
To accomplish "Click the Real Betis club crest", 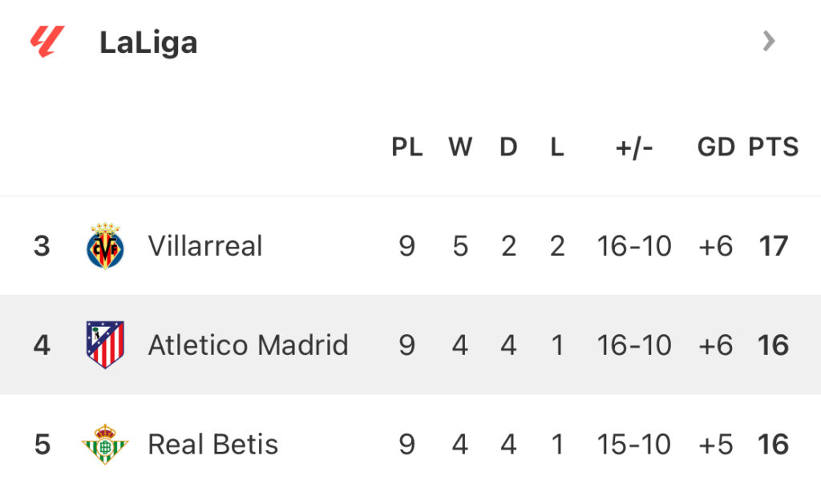I will (x=105, y=444).
